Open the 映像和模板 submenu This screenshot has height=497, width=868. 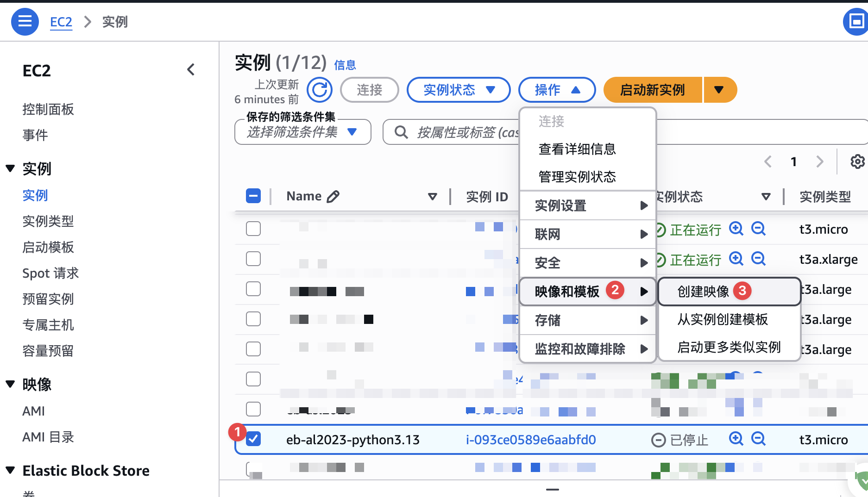(x=588, y=292)
